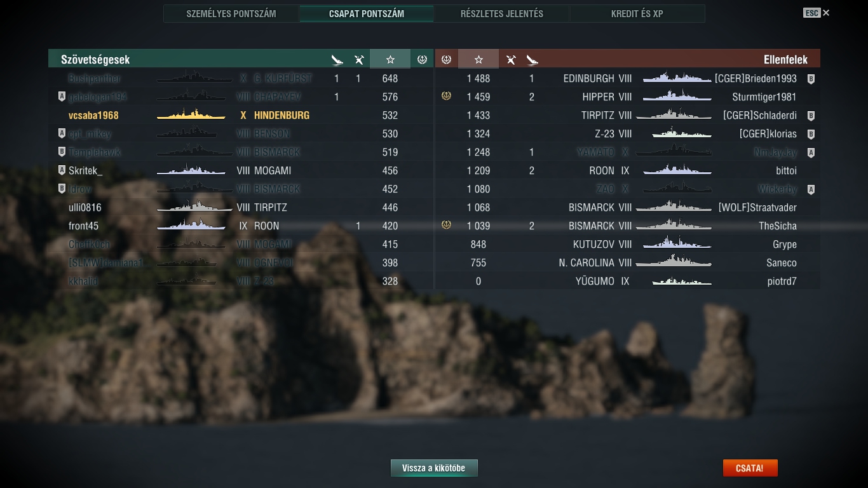Click the red CSATA! button
Screen dimensions: 868x488
(750, 468)
